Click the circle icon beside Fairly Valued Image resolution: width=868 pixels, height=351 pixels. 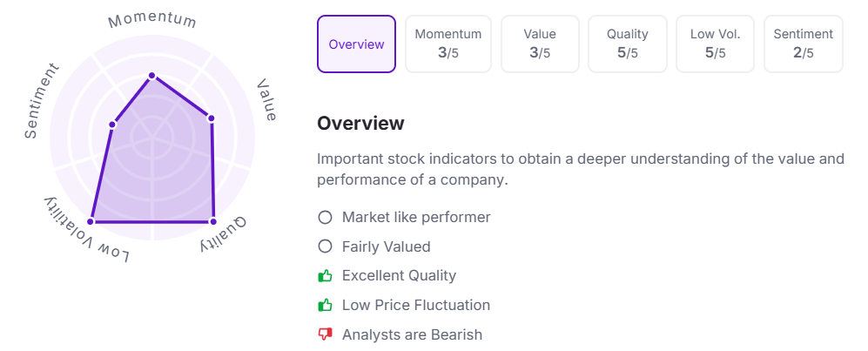(x=326, y=246)
